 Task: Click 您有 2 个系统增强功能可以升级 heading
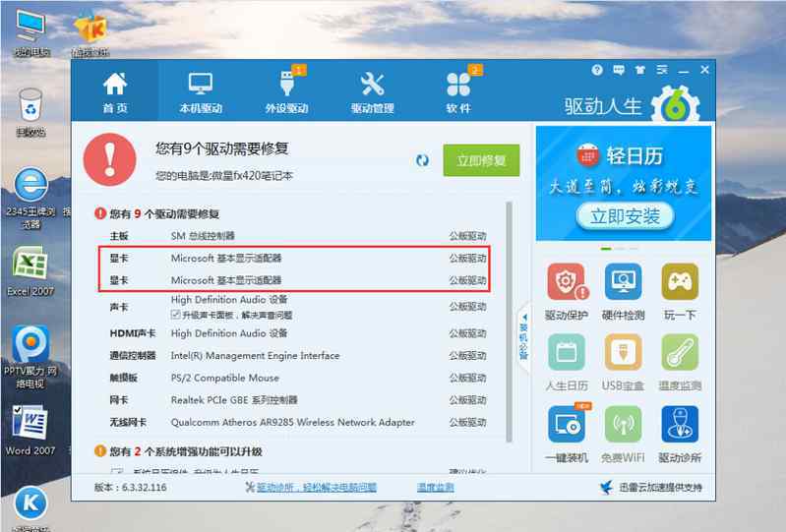click(186, 451)
